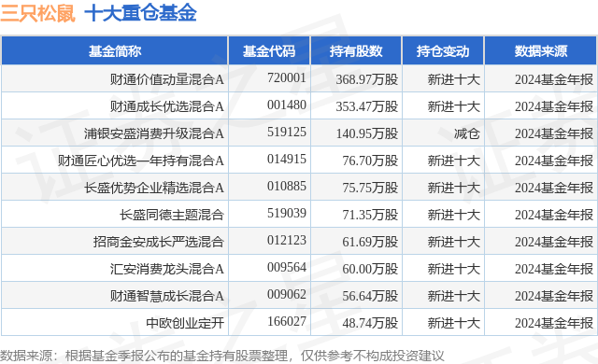Click the 基金代码 column header
Image resolution: width=598 pixels, height=364 pixels.
[269, 51]
